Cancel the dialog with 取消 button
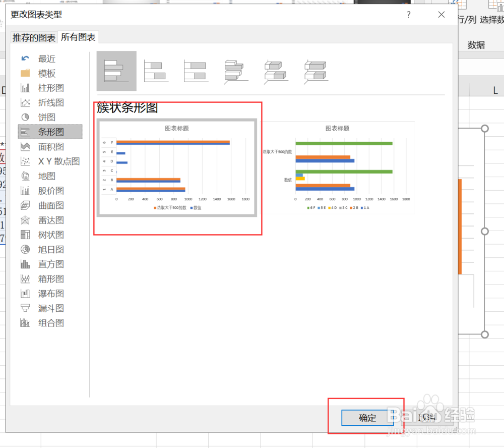The height and width of the screenshot is (448, 504). (x=426, y=418)
